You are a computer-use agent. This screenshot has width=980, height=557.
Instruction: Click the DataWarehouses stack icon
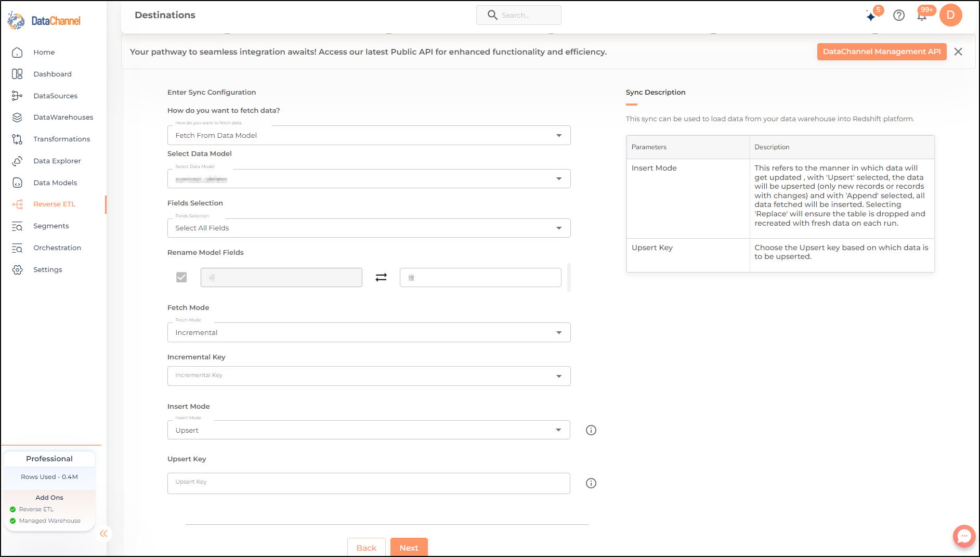[x=17, y=118]
